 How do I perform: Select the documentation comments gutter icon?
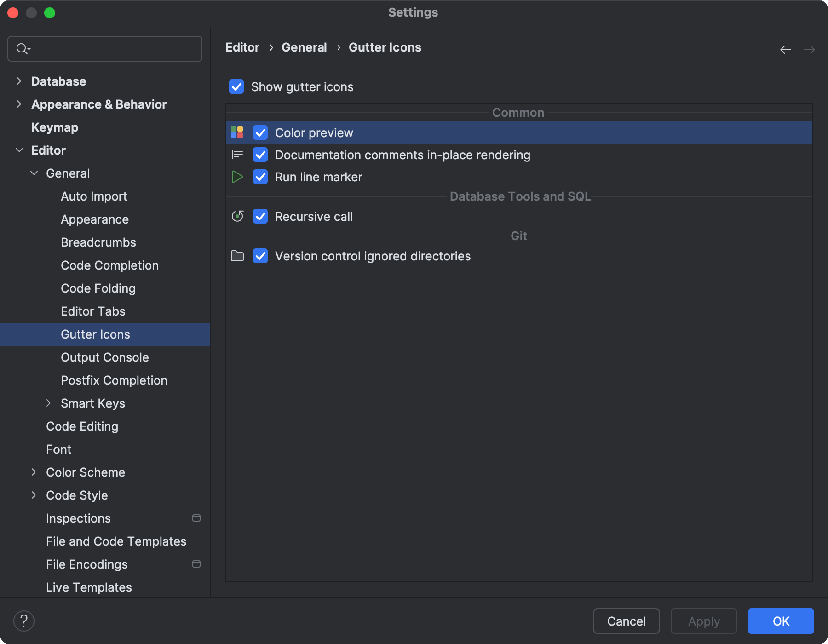(x=237, y=155)
